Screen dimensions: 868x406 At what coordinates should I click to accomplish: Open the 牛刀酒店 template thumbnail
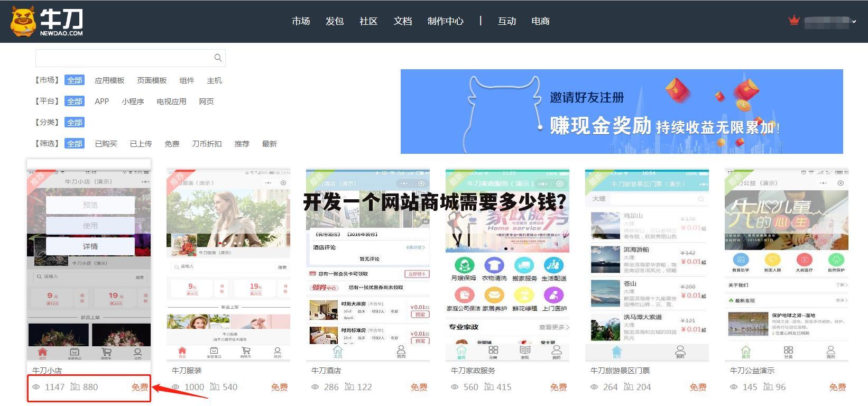click(368, 265)
